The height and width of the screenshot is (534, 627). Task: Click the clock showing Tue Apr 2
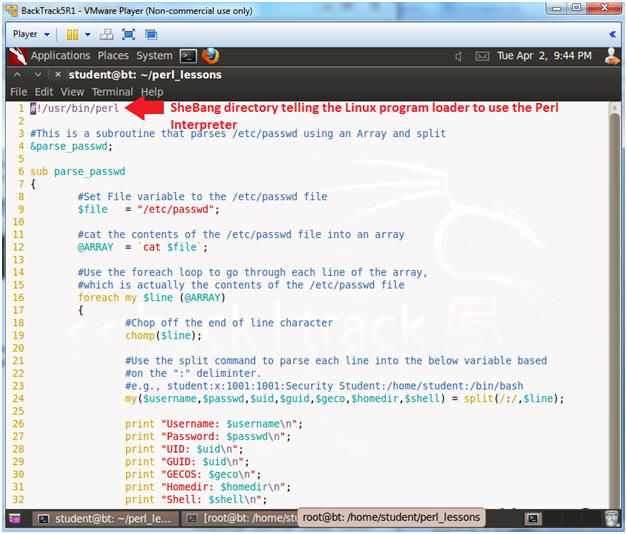coord(544,56)
